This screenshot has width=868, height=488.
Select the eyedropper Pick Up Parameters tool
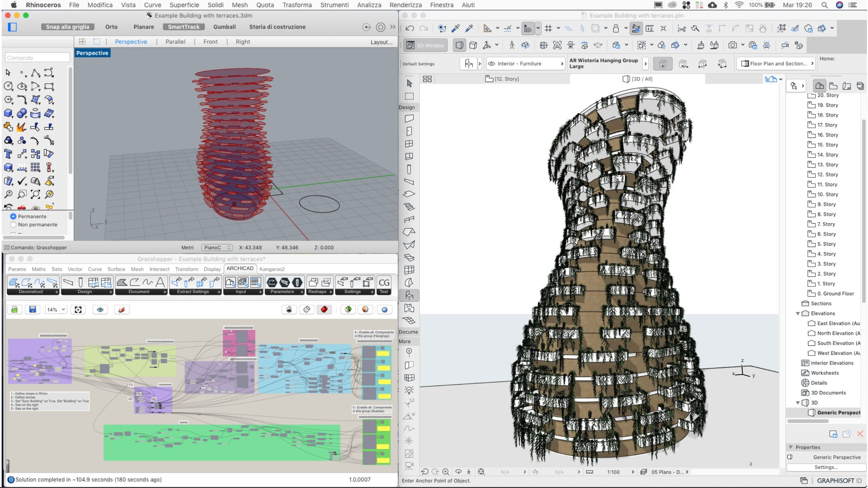(x=455, y=28)
